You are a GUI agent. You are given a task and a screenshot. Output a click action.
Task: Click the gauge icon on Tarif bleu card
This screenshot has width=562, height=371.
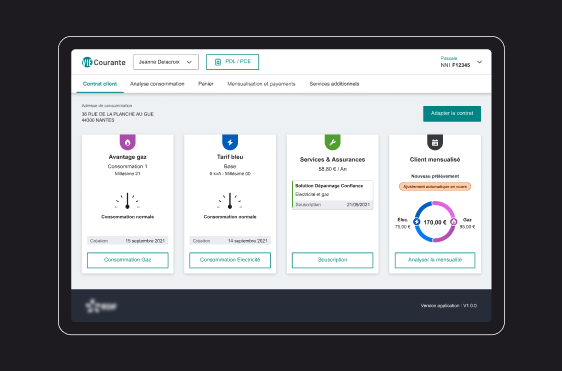(x=230, y=201)
